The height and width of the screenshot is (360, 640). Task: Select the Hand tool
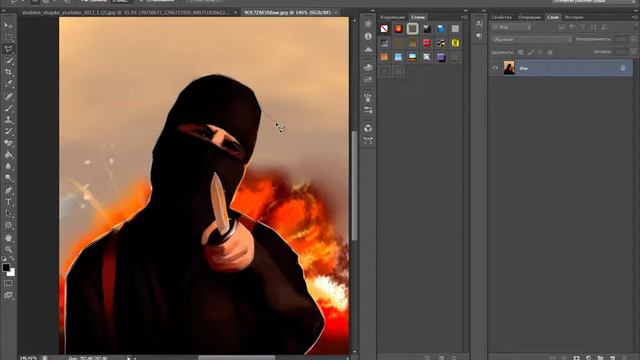coord(8,238)
